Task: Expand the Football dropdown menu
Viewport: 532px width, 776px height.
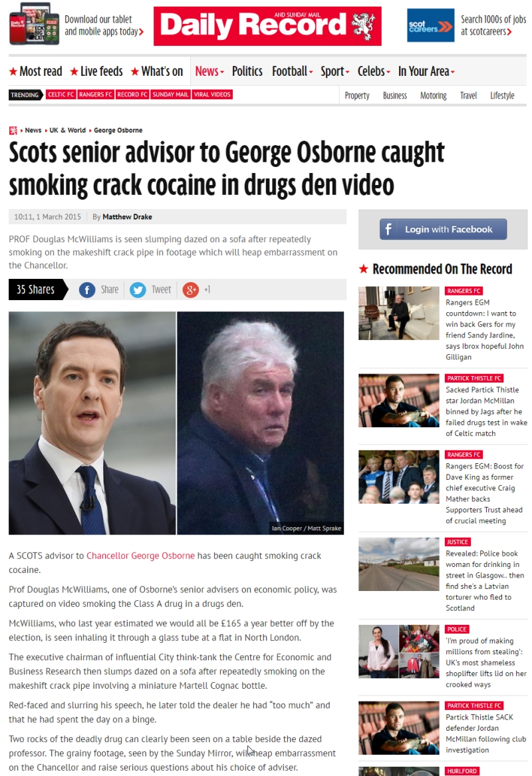Action: pyautogui.click(x=292, y=71)
